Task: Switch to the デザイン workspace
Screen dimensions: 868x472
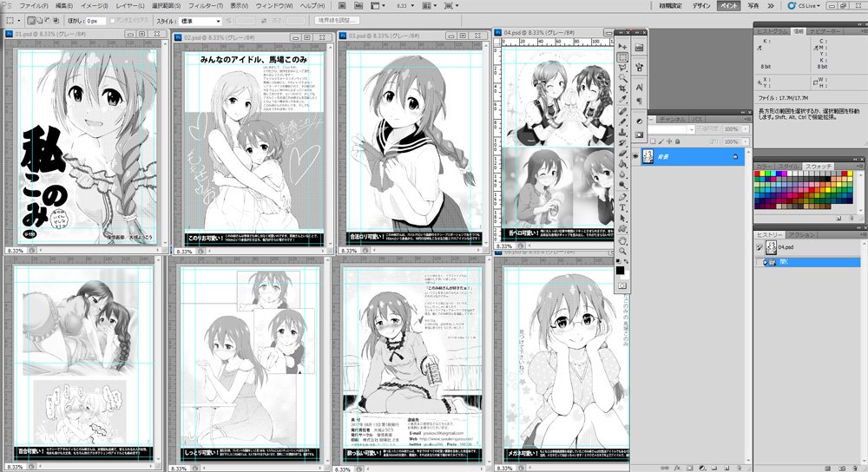Action: [x=700, y=5]
